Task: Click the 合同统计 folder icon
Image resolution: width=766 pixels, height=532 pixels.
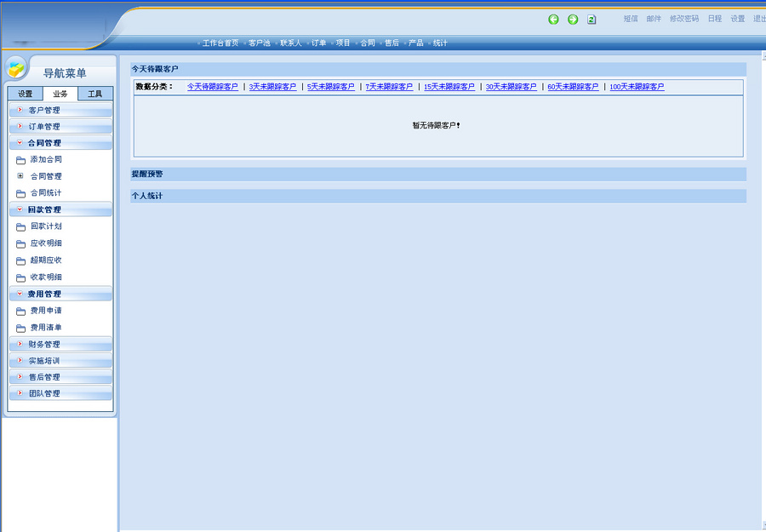Action: pos(20,193)
